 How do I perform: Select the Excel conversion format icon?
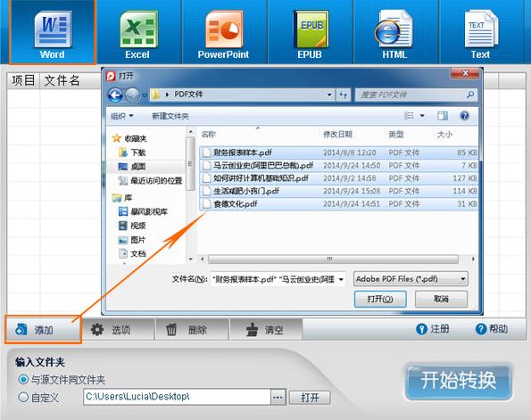click(138, 33)
